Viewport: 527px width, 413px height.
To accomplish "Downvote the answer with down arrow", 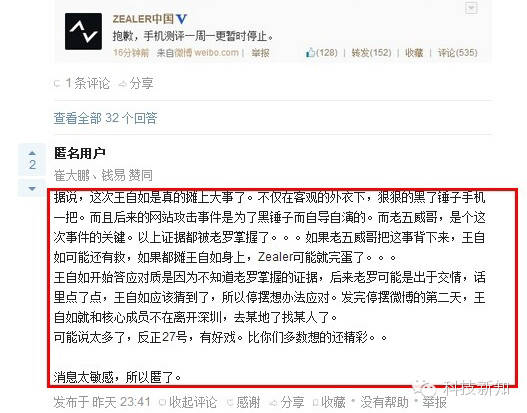I will click(32, 189).
